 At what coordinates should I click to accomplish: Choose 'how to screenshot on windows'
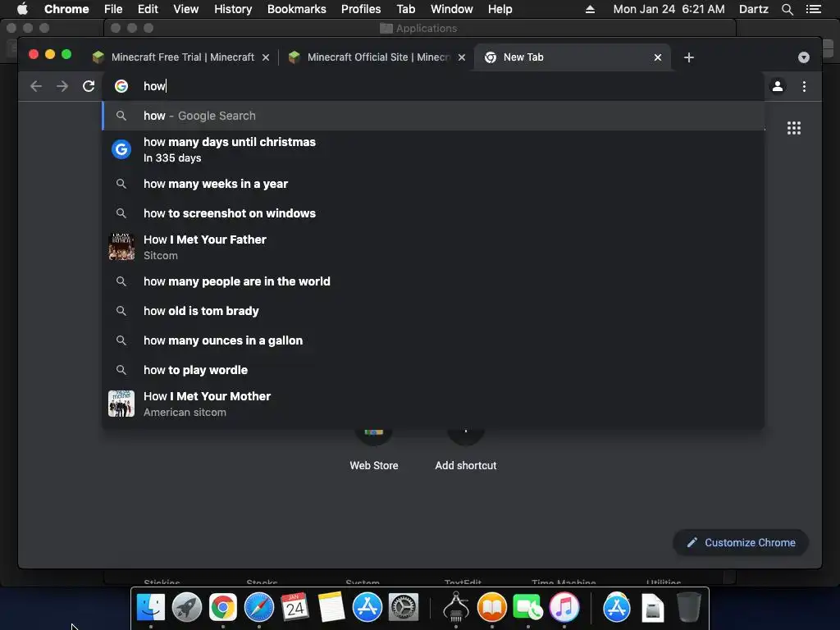pos(433,213)
